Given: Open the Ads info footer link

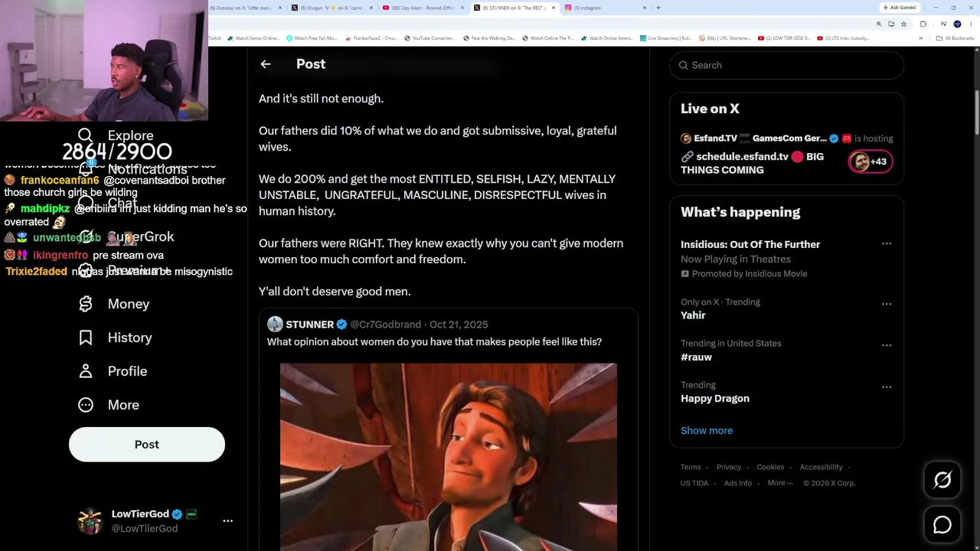Looking at the screenshot, I should (738, 483).
